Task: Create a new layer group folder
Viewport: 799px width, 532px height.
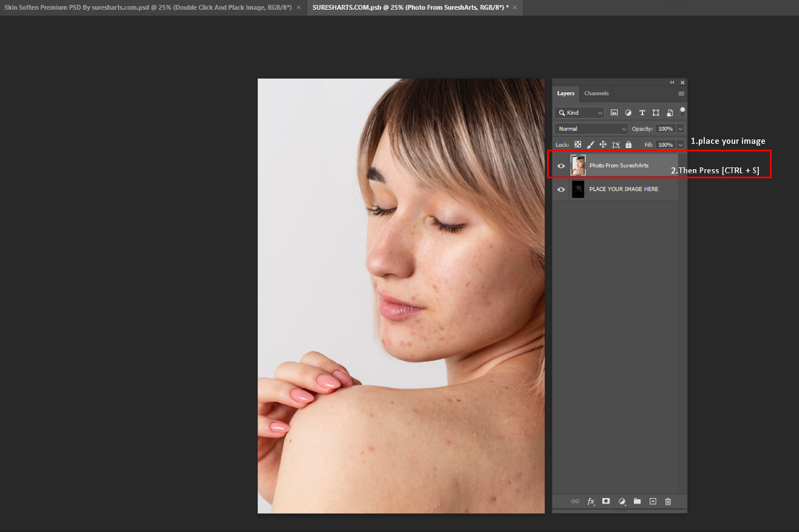Action: 637,501
